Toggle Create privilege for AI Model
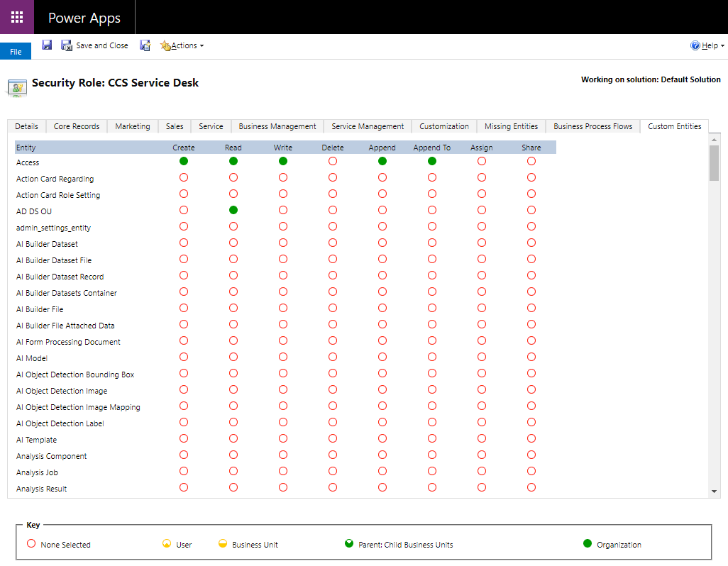Image resolution: width=728 pixels, height=566 pixels. (184, 357)
